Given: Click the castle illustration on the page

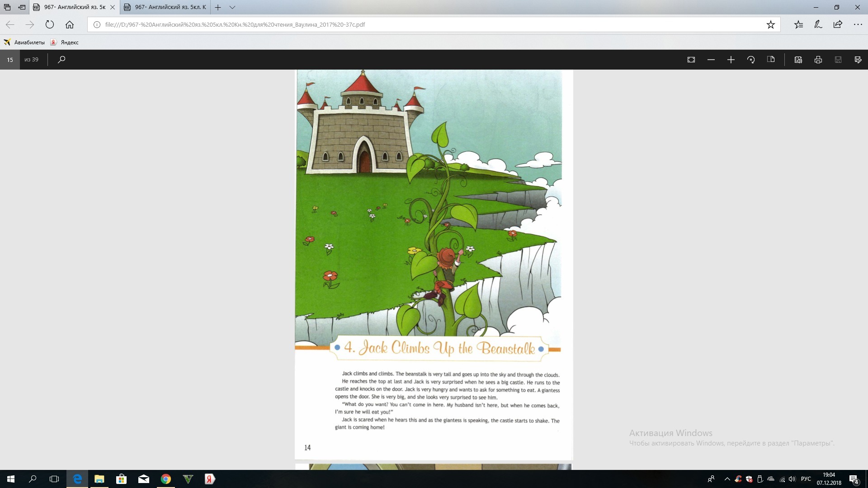Looking at the screenshot, I should [x=362, y=122].
